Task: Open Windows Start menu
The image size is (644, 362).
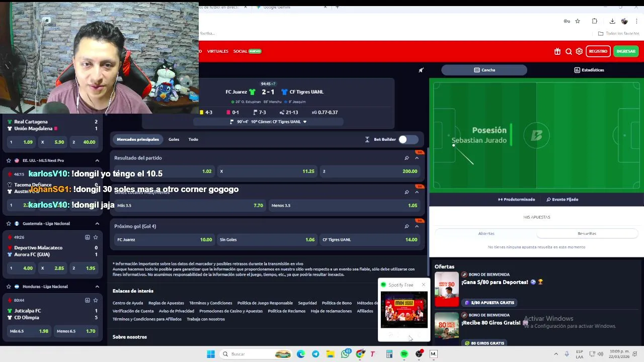Action: (x=211, y=354)
